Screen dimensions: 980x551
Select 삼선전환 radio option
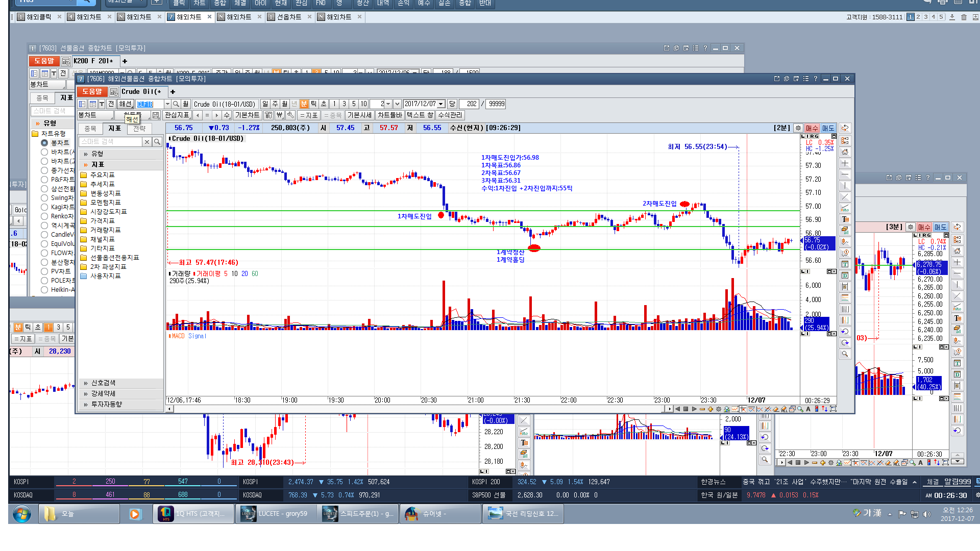tap(44, 189)
